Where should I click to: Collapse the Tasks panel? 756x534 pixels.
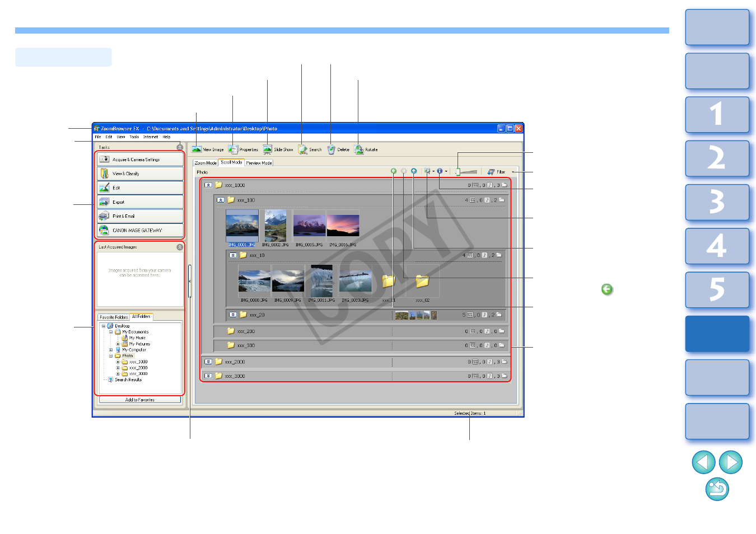click(180, 147)
